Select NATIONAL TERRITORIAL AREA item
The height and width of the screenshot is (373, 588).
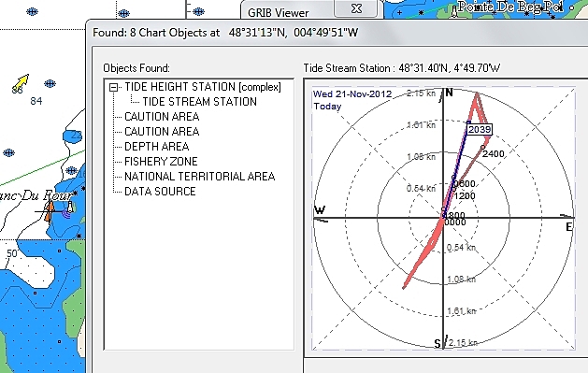point(199,177)
